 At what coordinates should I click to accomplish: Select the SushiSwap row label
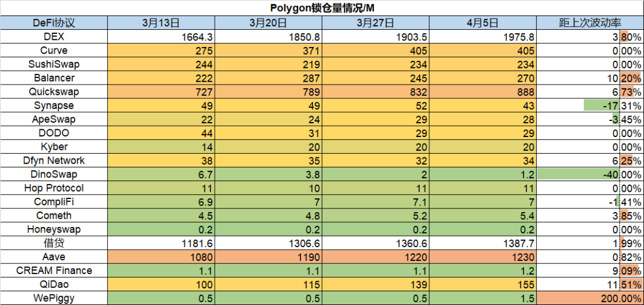(54, 64)
